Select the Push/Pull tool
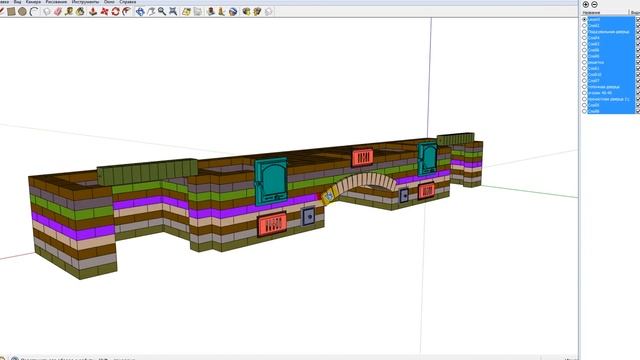The height and width of the screenshot is (360, 640). (x=93, y=11)
